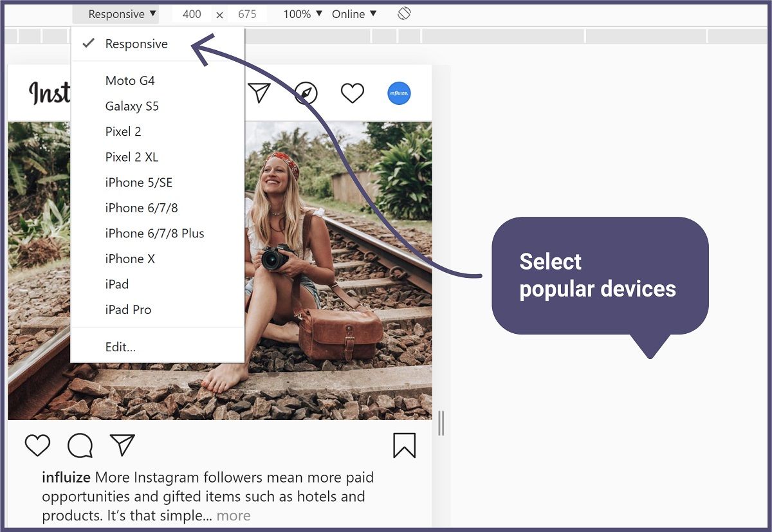Image resolution: width=772 pixels, height=532 pixels.
Task: Like the post with heart icon
Action: click(x=37, y=445)
